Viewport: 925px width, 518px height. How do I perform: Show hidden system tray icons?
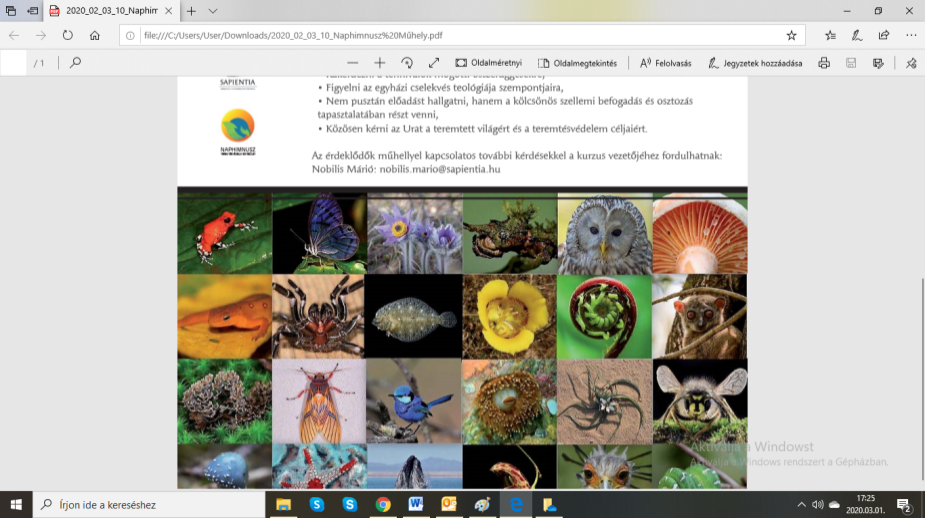click(x=801, y=504)
